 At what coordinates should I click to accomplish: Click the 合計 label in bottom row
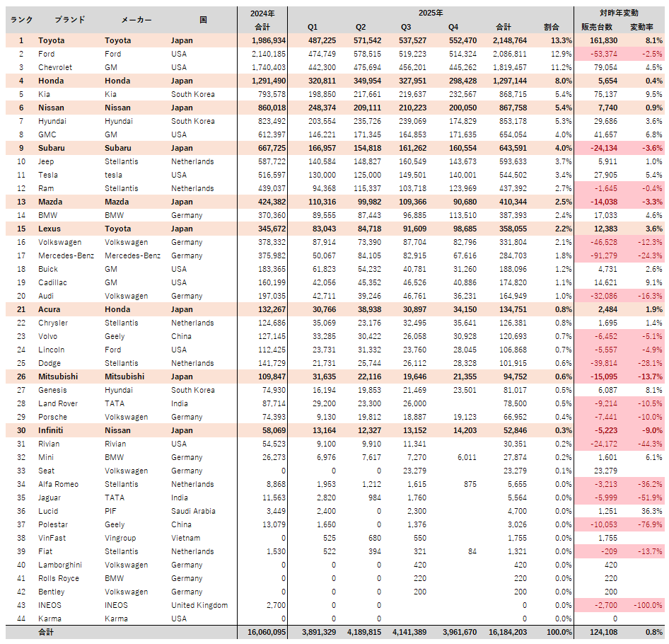45,632
